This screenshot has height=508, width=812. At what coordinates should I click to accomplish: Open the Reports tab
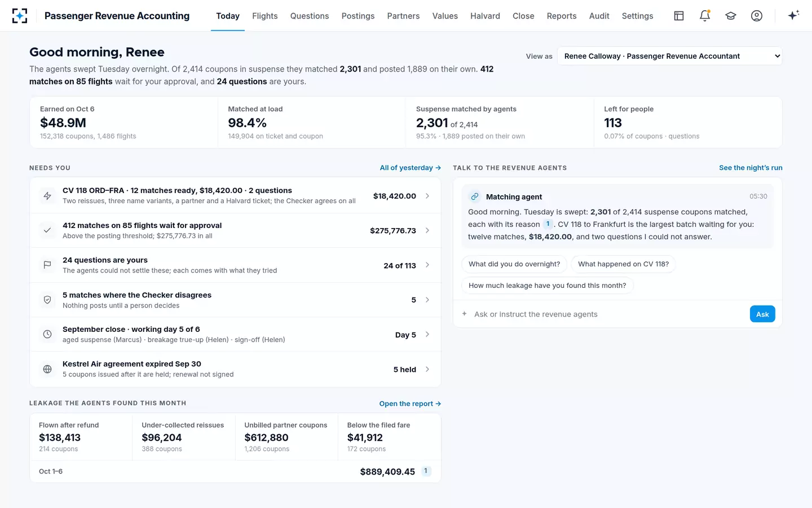click(x=562, y=16)
